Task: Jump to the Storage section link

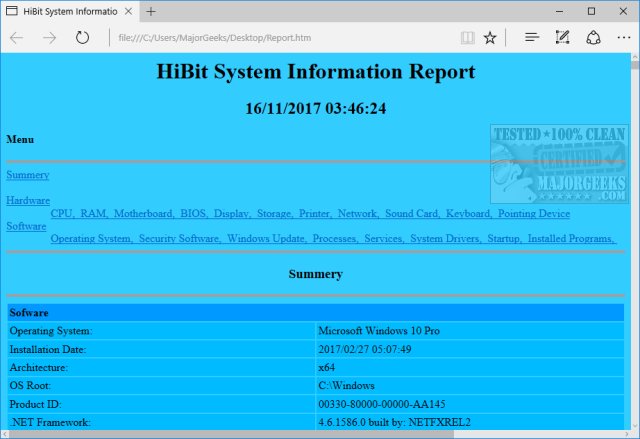Action: 274,213
